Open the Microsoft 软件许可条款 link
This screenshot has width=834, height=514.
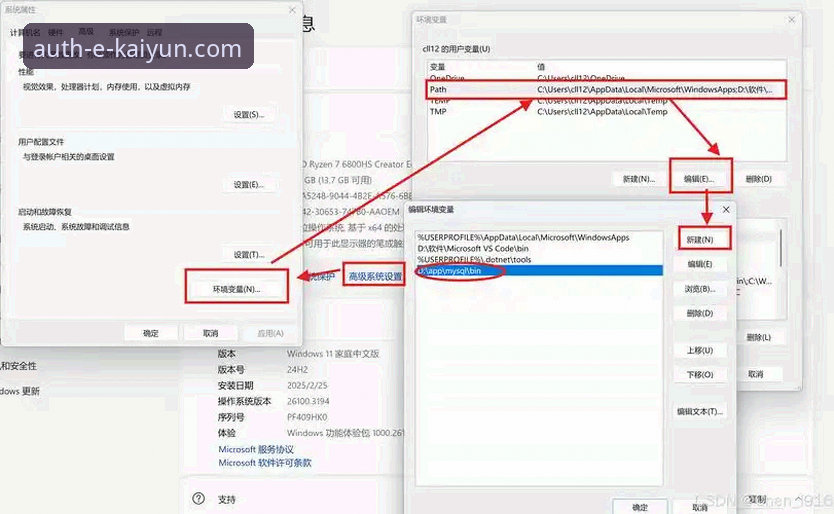point(265,463)
